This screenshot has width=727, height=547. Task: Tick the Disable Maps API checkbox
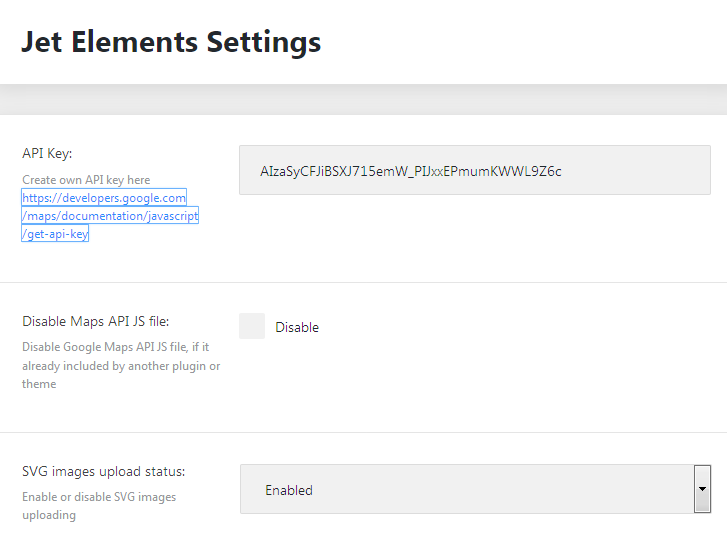click(252, 326)
